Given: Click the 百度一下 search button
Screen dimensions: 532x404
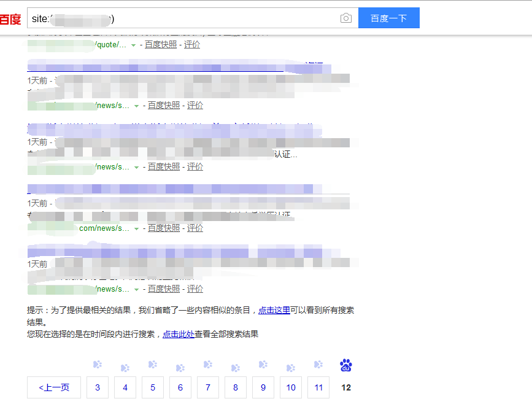Looking at the screenshot, I should click(x=388, y=18).
